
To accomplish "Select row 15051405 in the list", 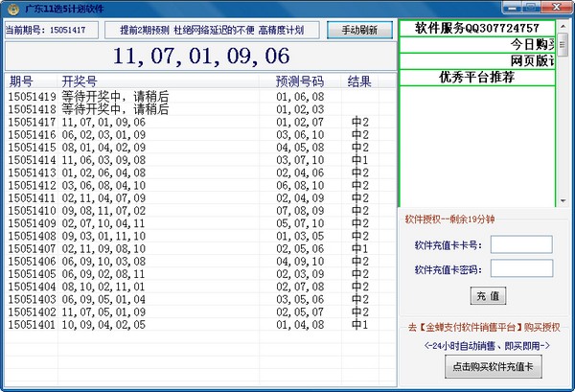I will 200,274.
